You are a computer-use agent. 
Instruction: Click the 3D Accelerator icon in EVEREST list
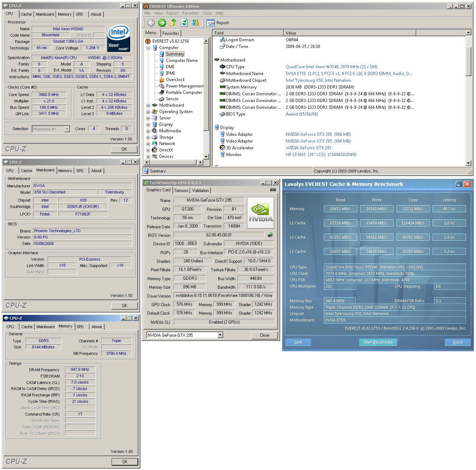[223, 148]
